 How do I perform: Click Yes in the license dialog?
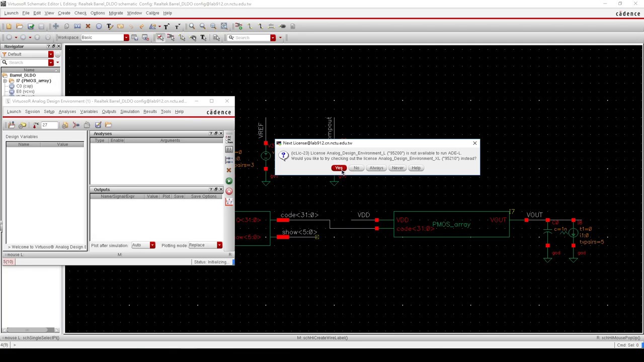[339, 168]
